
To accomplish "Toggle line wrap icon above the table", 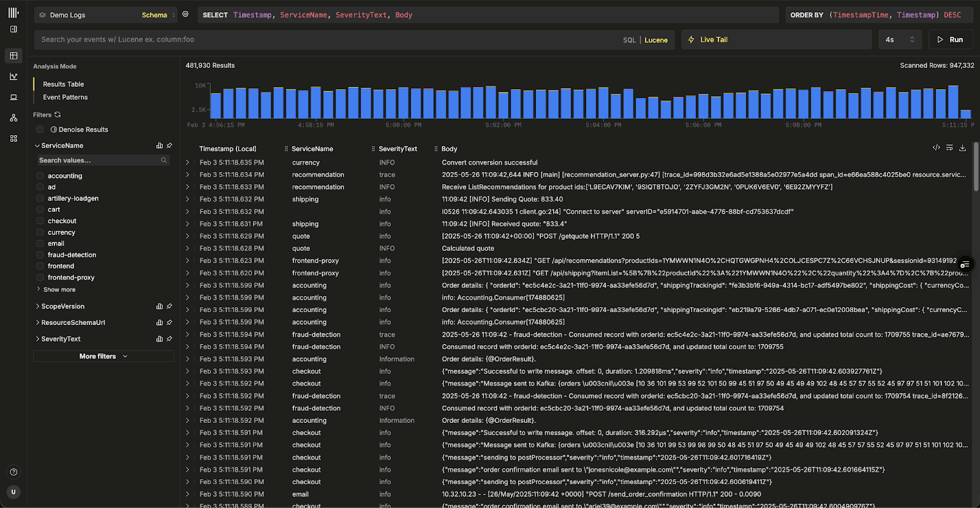I will (949, 148).
